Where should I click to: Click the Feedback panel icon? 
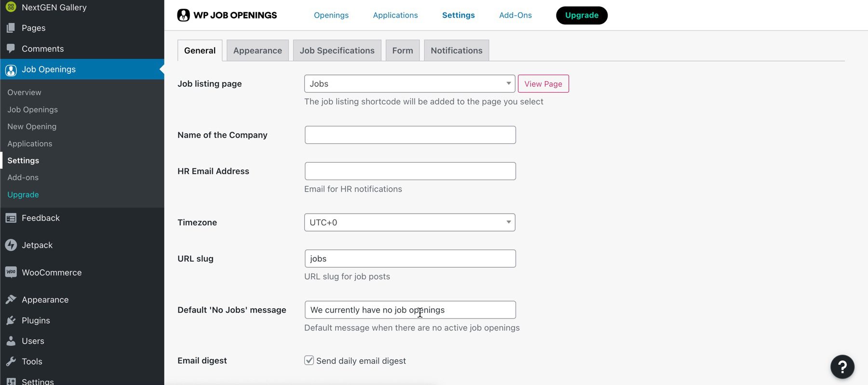pos(10,218)
